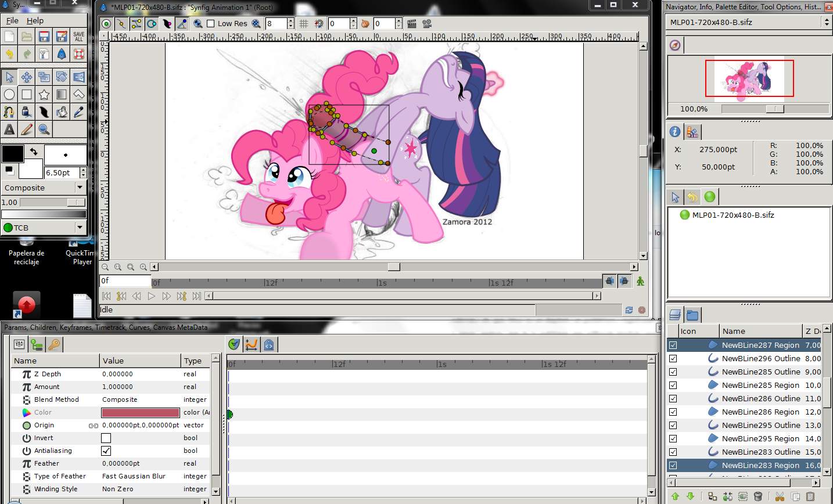Increase the brush width 6,50pt spinner
Viewport: 833px width, 504px height.
coord(83,170)
